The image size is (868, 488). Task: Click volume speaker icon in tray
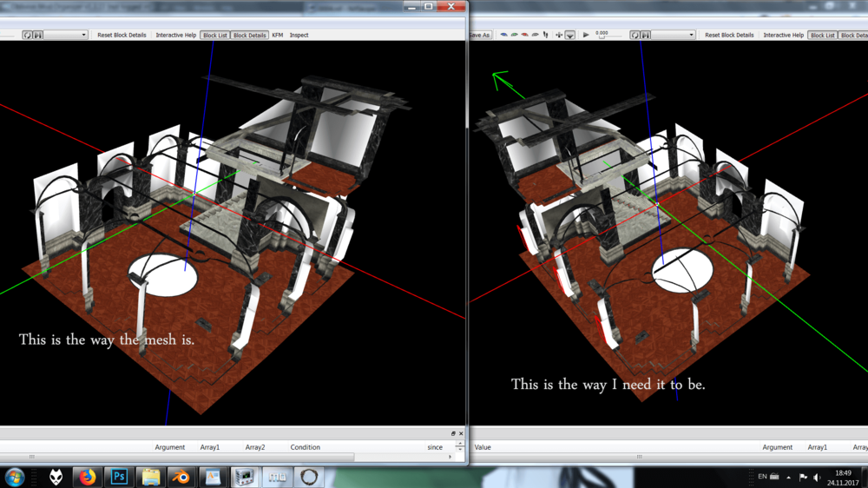[817, 477]
